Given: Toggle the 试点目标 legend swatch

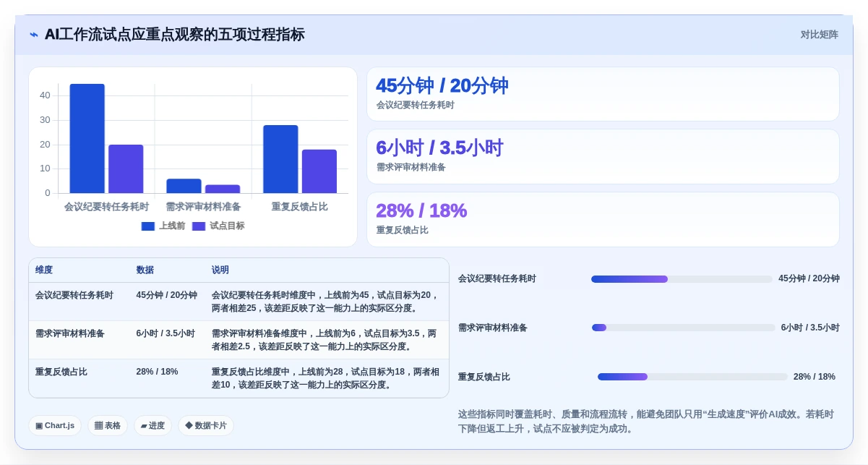Looking at the screenshot, I should [199, 226].
